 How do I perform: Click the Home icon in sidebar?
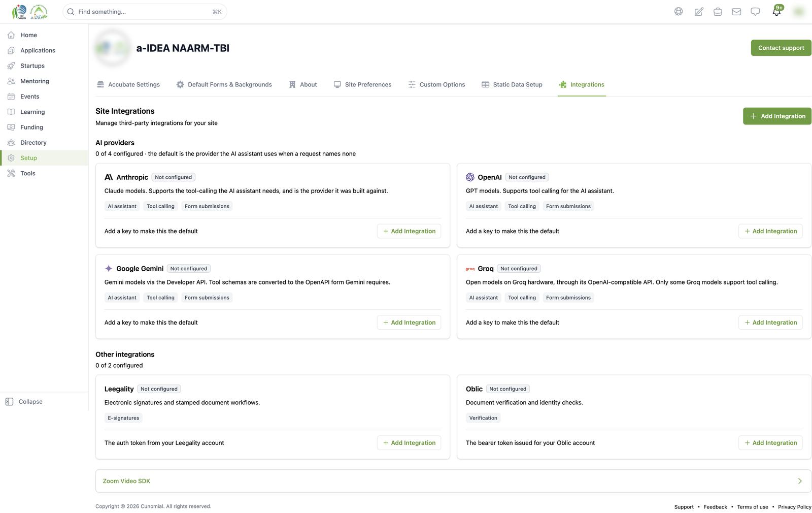click(11, 35)
